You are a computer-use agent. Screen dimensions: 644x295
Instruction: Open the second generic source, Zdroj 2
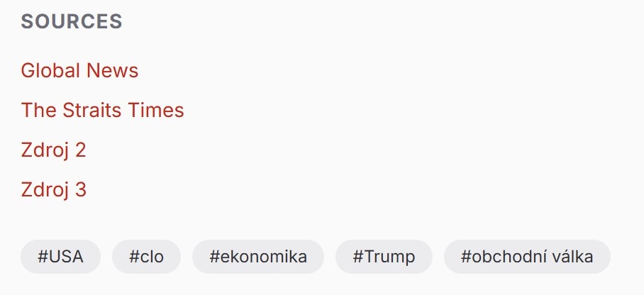(x=53, y=150)
